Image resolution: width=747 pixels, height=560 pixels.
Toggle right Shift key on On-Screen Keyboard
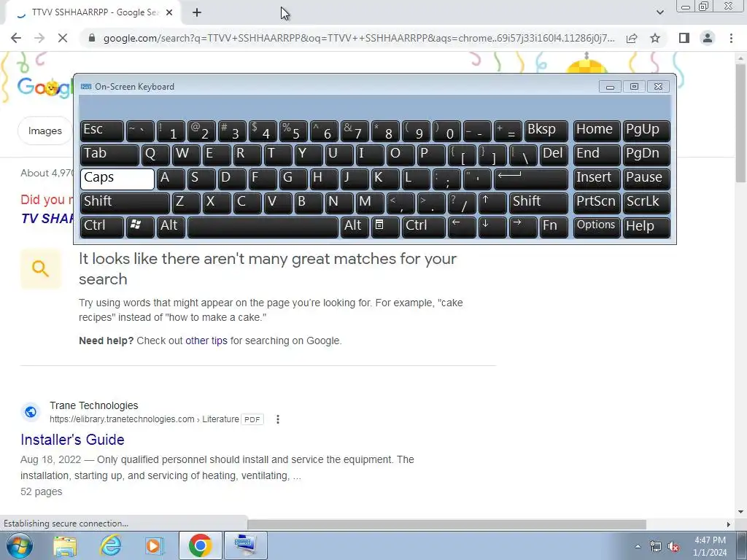coord(538,203)
